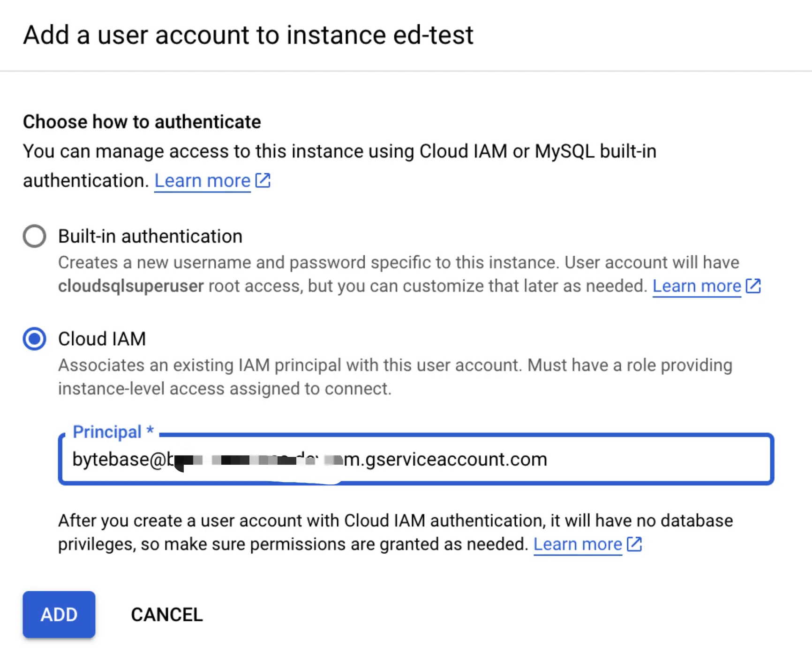Click the note about no database privileges
Viewport: 812px width, 669px height.
tap(395, 532)
